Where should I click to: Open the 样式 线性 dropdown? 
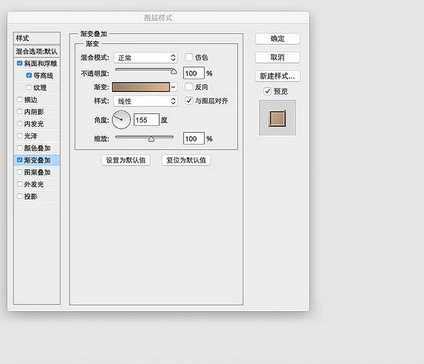click(145, 101)
